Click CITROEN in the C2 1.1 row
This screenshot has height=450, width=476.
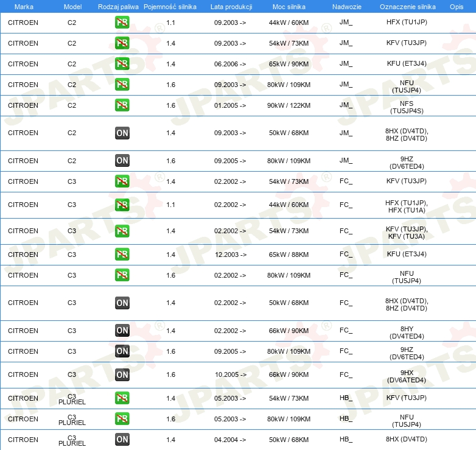[x=23, y=23]
